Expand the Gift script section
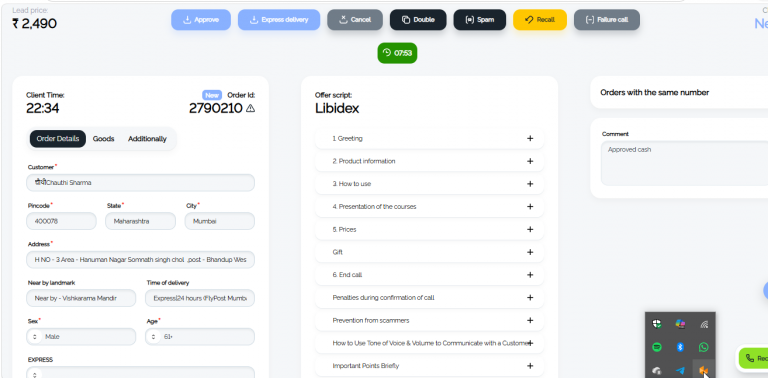Image resolution: width=768 pixels, height=378 pixels. click(x=430, y=252)
